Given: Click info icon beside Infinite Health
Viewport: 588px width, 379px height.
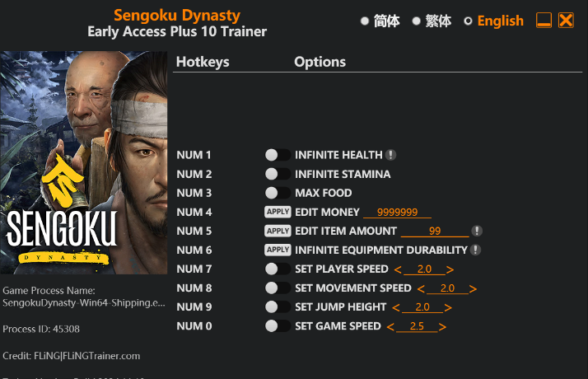Looking at the screenshot, I should click(391, 155).
